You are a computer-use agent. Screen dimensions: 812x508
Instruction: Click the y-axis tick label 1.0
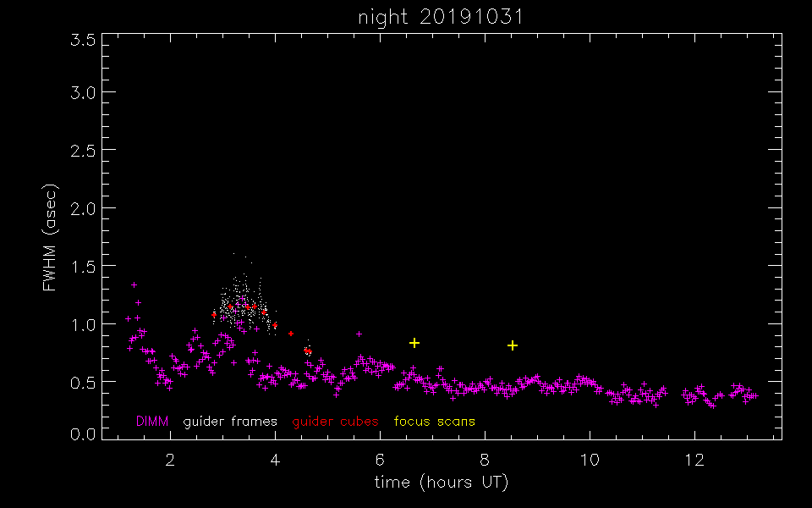click(x=83, y=324)
